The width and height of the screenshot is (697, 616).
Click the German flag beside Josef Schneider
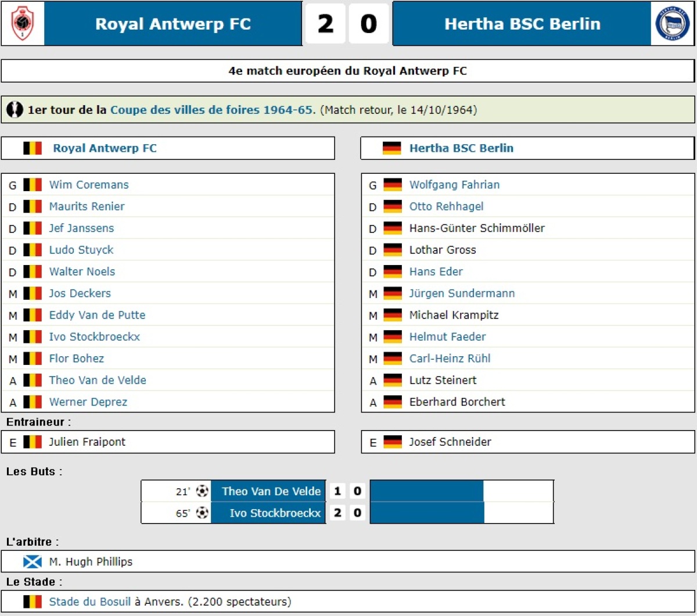pos(393,442)
